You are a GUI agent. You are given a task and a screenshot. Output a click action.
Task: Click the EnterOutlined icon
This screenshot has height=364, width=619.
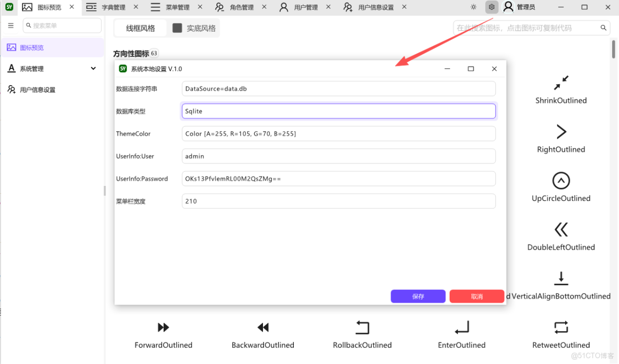pyautogui.click(x=461, y=327)
